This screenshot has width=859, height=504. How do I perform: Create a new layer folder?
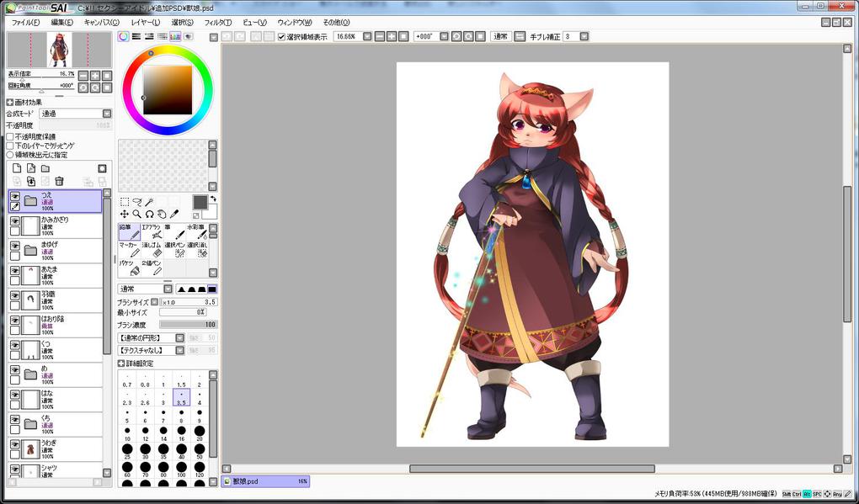click(x=45, y=168)
